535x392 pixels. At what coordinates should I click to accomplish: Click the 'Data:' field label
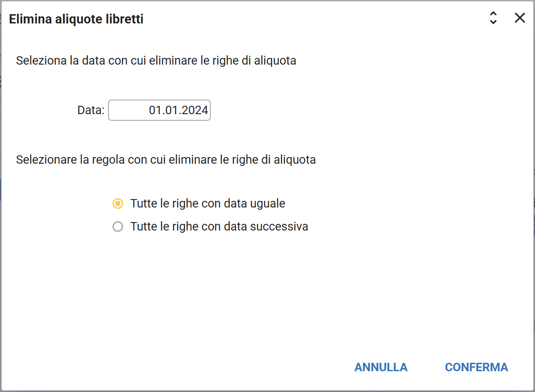click(91, 110)
